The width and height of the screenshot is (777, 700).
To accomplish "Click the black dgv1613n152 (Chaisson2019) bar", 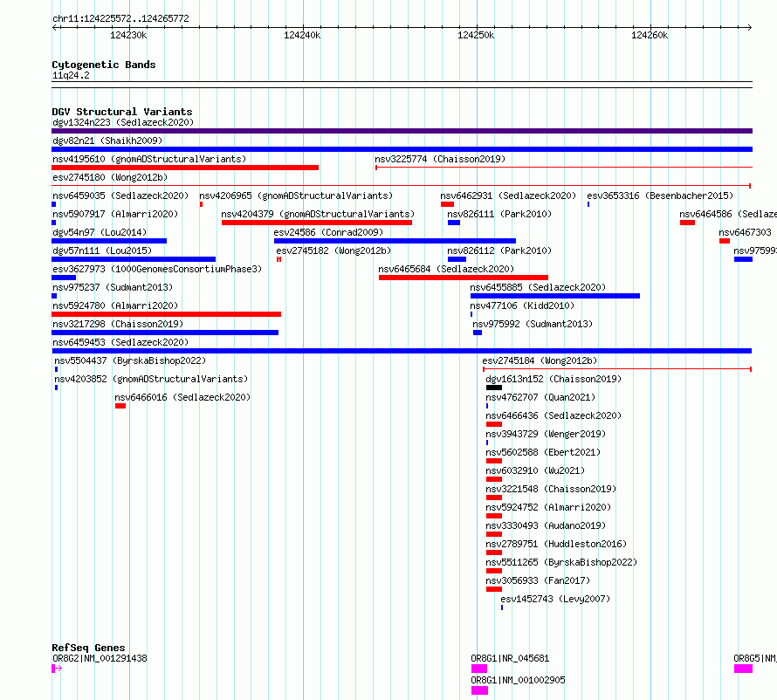I will tap(494, 388).
